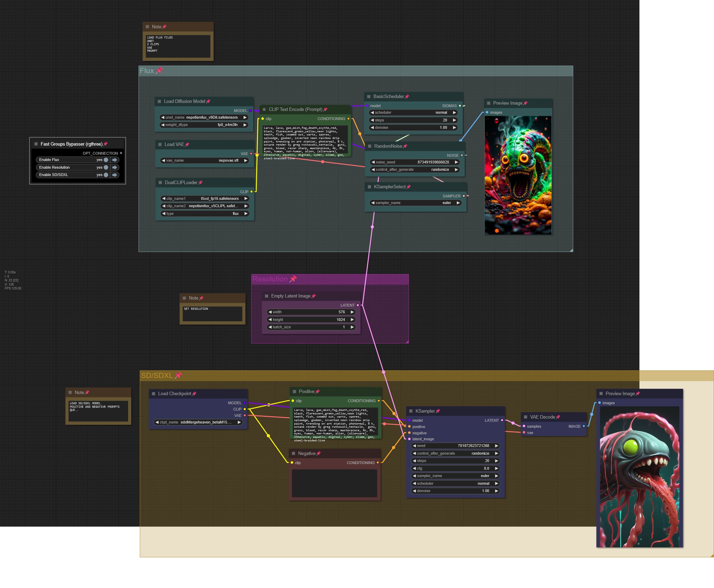
Task: Collapse Load Checkpoint node via title square
Action: click(154, 394)
